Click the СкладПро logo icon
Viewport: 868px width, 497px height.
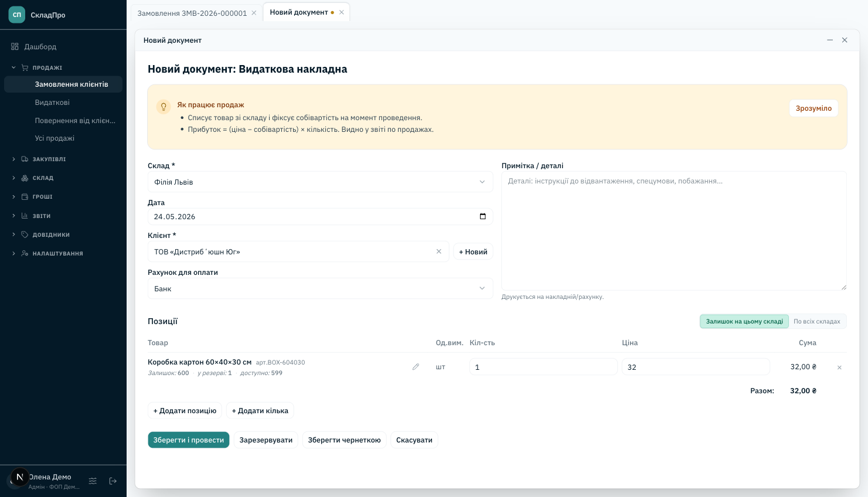pos(17,15)
